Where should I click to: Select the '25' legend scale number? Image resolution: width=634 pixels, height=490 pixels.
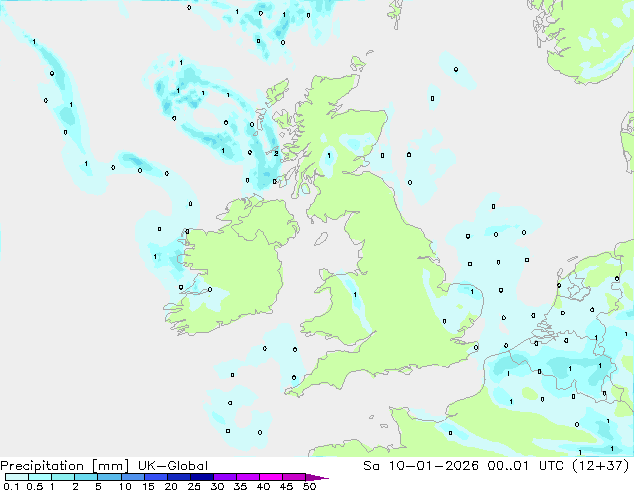(x=194, y=486)
